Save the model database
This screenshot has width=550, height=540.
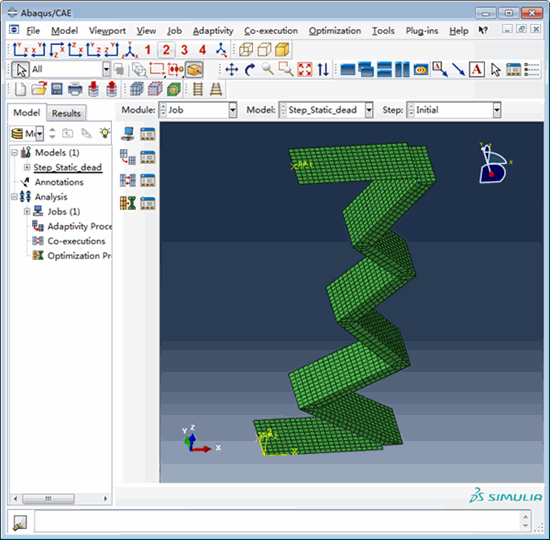click(x=57, y=89)
